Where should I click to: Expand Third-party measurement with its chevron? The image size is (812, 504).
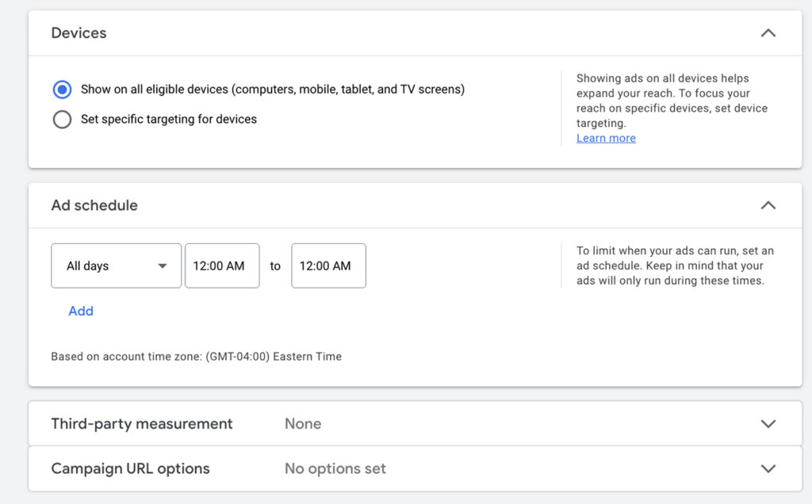[x=768, y=424]
